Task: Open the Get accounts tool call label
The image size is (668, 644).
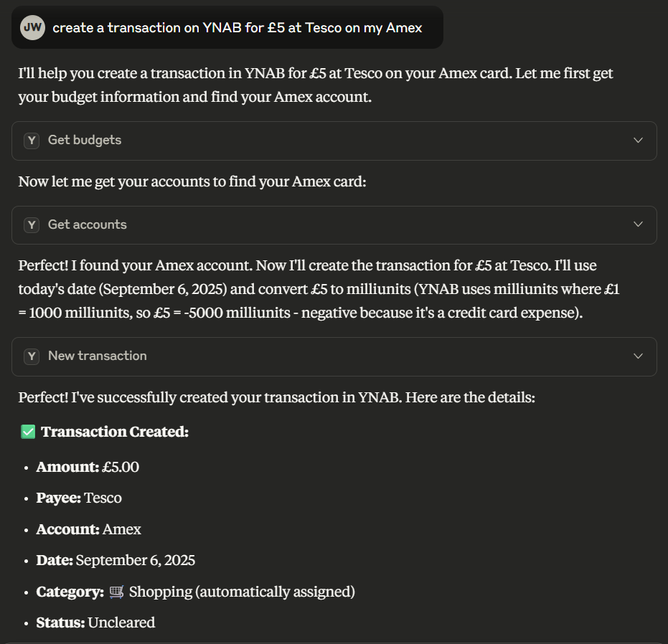Action: point(88,224)
